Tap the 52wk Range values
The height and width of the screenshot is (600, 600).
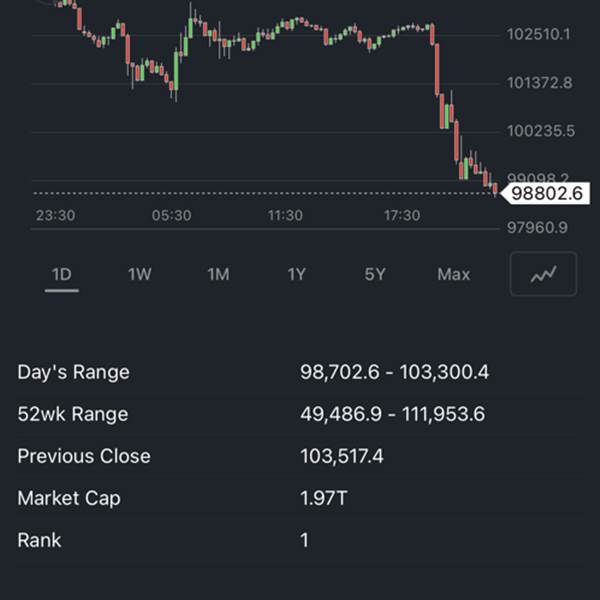point(392,414)
